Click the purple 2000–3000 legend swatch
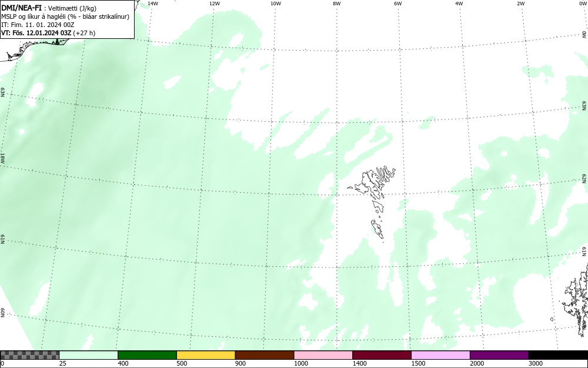 tap(499, 355)
